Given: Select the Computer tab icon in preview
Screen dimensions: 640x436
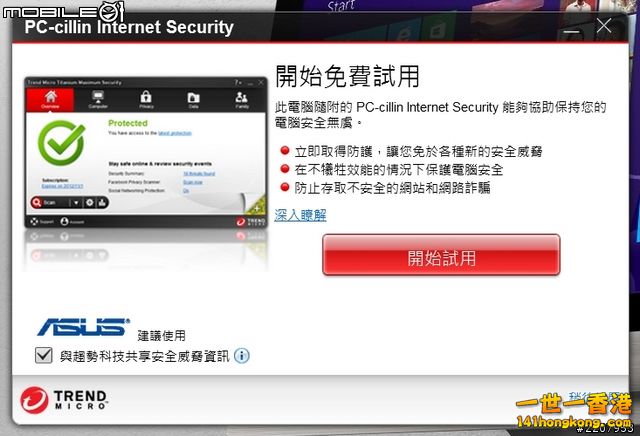Looking at the screenshot, I should coord(98,100).
